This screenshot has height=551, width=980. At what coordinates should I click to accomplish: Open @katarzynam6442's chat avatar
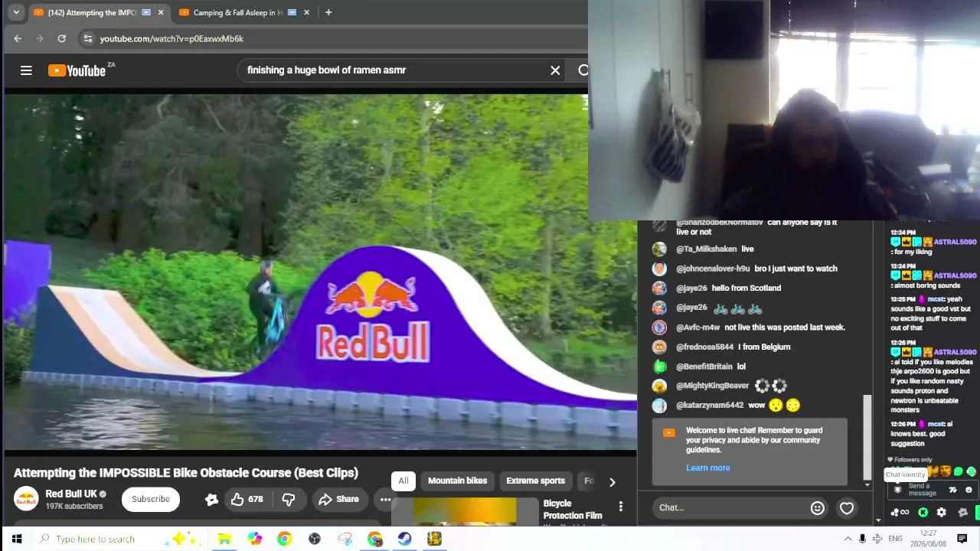(659, 406)
